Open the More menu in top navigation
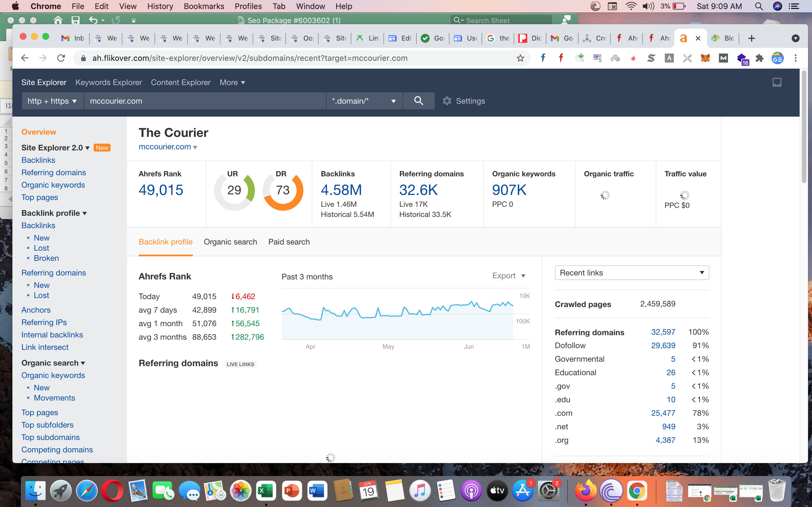 pyautogui.click(x=232, y=82)
